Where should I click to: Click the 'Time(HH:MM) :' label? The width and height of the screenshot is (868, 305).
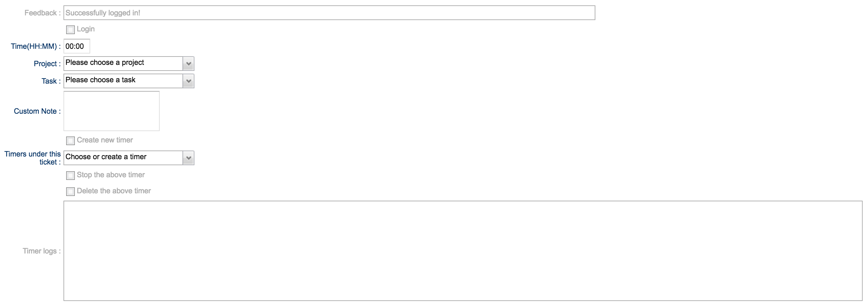point(36,46)
